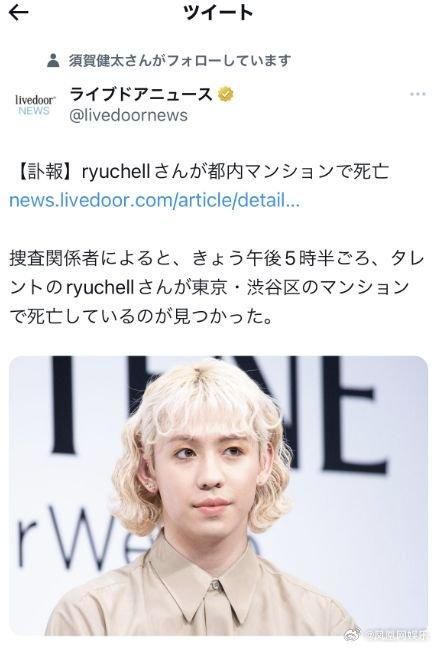
Task: Click the ツイート header title
Action: 218,13
